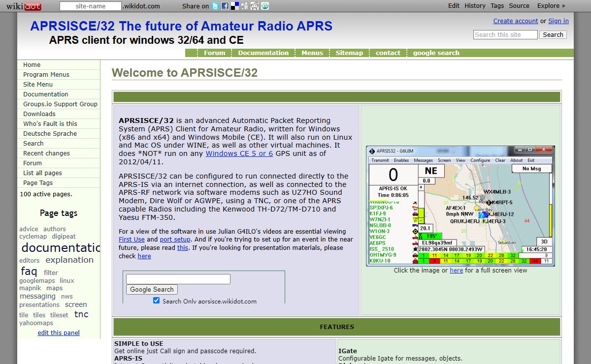
Task: Click the Search button beside site search
Action: [x=553, y=35]
